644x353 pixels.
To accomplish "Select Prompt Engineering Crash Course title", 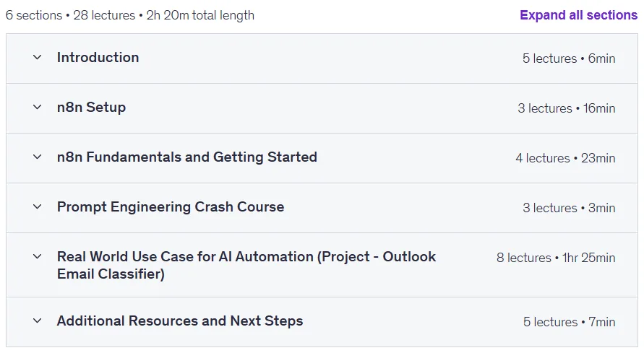I will click(x=171, y=207).
